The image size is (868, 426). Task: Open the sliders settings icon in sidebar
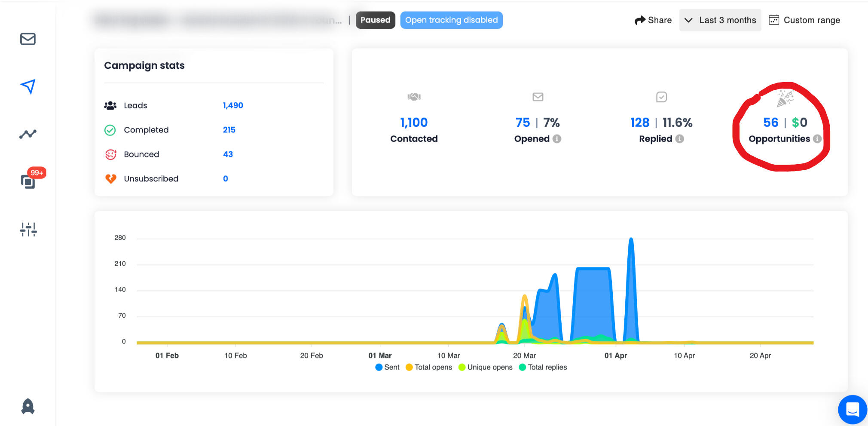(28, 230)
